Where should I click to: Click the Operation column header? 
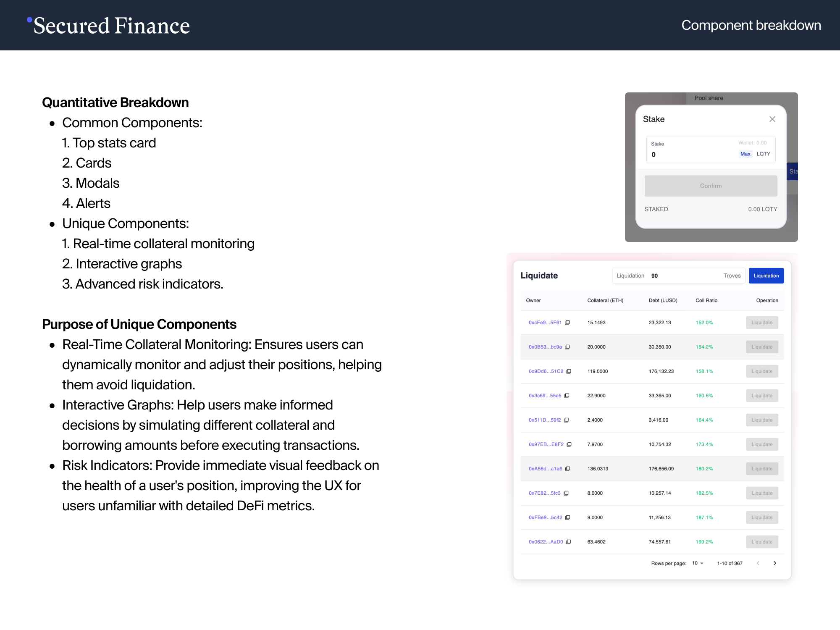tap(767, 300)
